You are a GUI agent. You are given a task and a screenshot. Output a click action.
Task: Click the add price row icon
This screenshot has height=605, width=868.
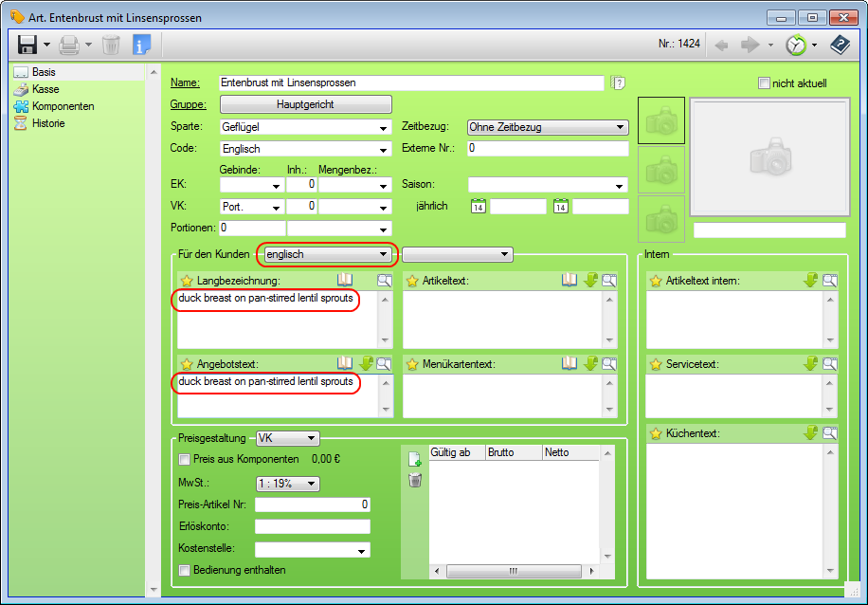pos(414,459)
